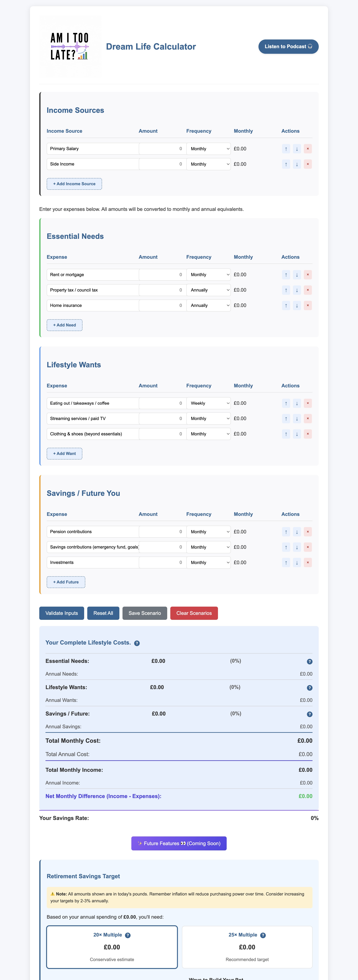Click + Add Income Source

point(74,184)
